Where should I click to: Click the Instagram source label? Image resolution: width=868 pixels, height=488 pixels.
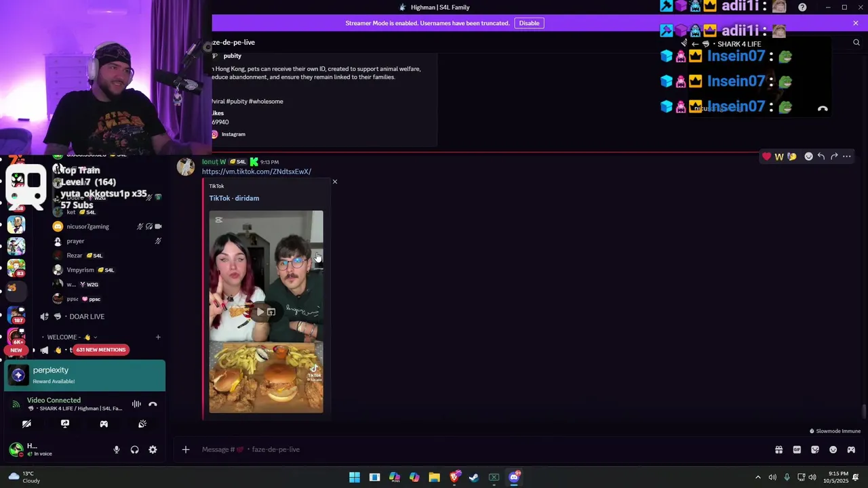tap(233, 134)
